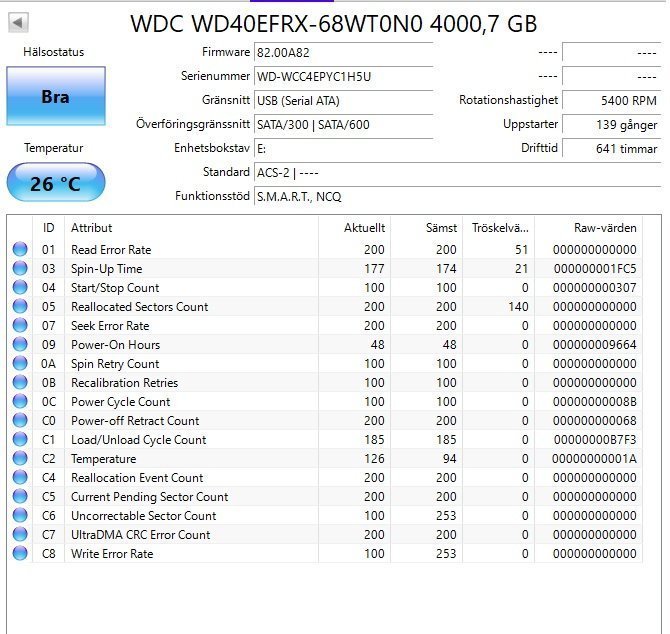Click the status icon for UltraDMA CRC Error Count
The image size is (670, 634).
click(x=20, y=534)
